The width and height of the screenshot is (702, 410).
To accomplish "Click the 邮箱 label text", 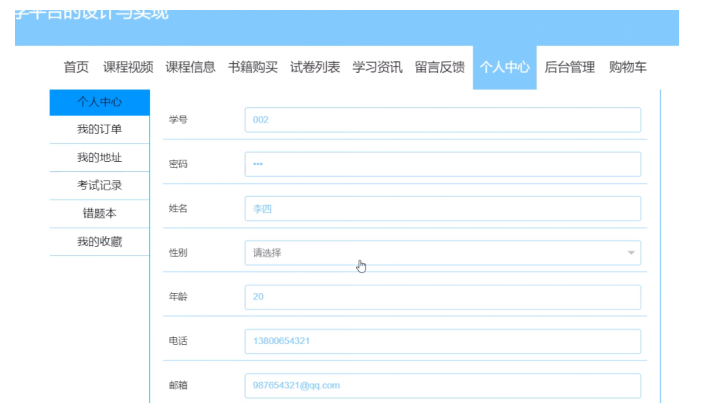I will coord(178,385).
